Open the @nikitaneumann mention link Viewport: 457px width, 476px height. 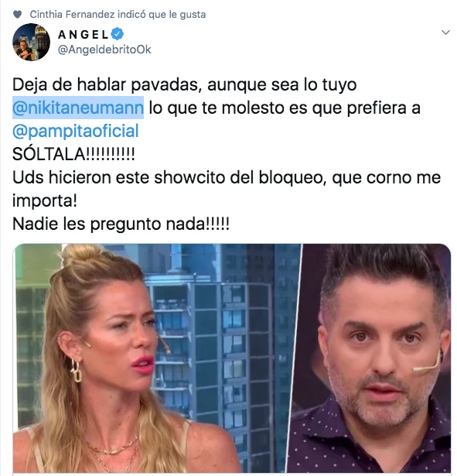tap(78, 108)
